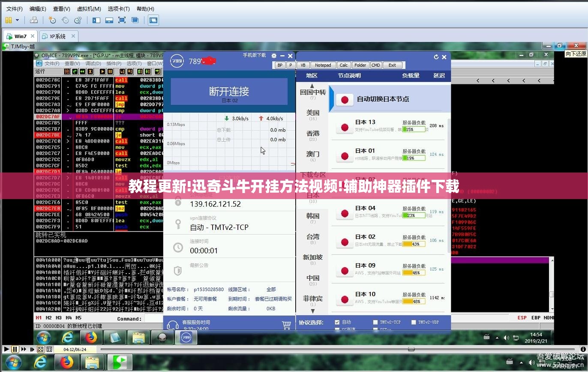Viewport: 588px width, 372px height.
Task: Click the console view icon in toolbar
Action: click(x=153, y=20)
